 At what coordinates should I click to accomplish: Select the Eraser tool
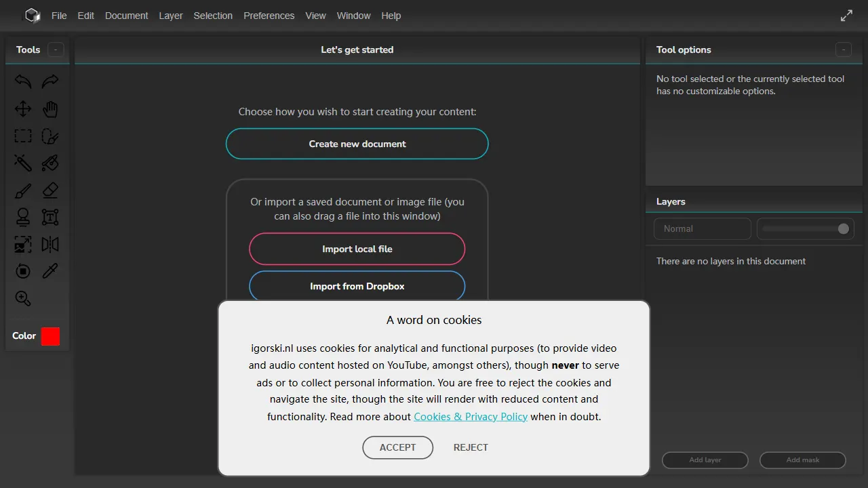click(x=50, y=190)
